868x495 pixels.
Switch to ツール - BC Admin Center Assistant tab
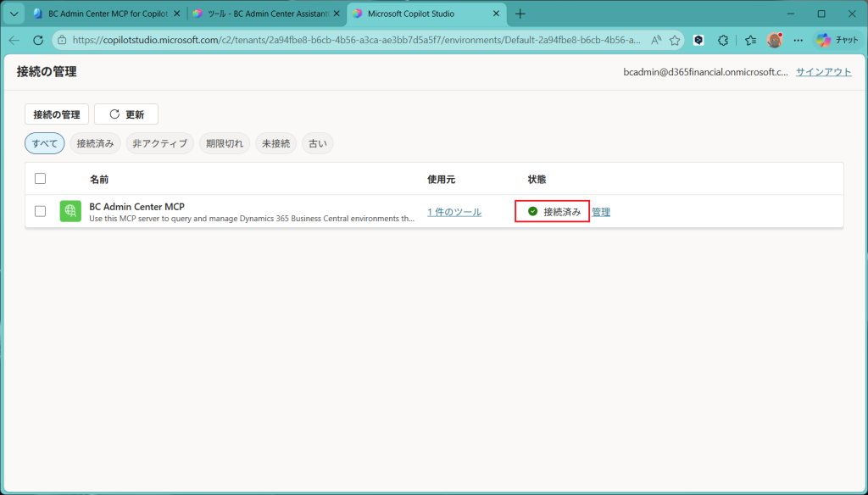[x=267, y=14]
